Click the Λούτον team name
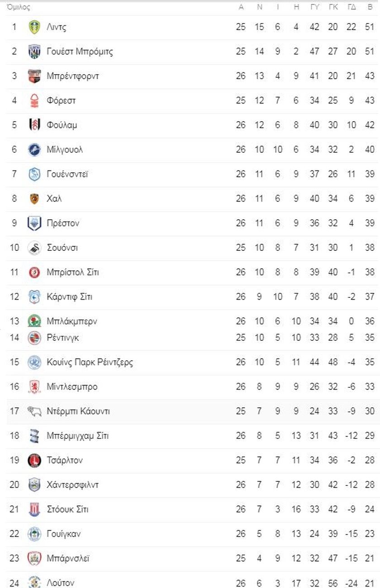This screenshot has width=380, height=588. (x=60, y=583)
